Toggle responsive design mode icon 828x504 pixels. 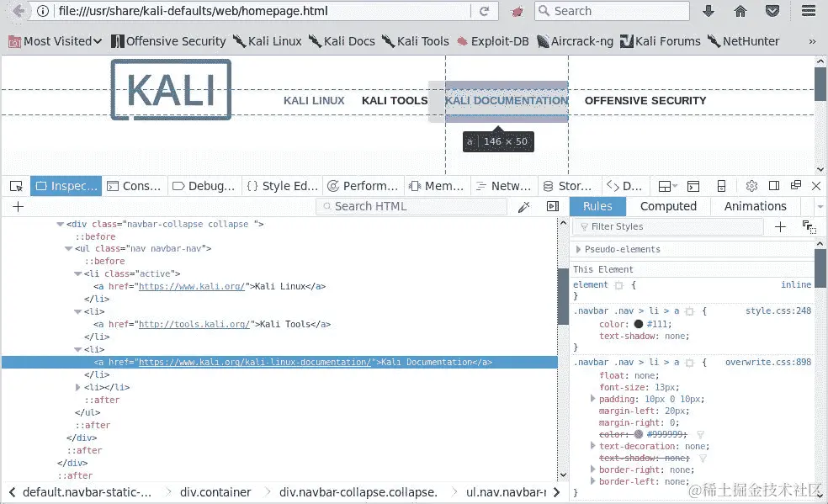(x=721, y=186)
